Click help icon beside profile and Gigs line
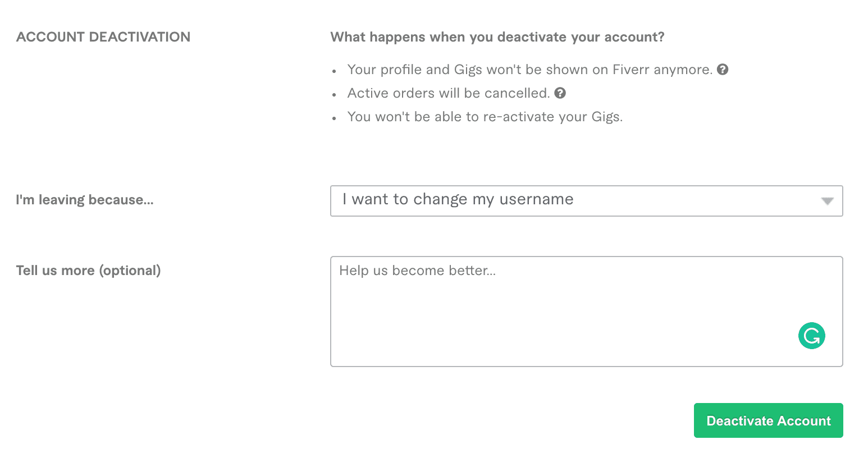The width and height of the screenshot is (868, 467). [x=723, y=70]
